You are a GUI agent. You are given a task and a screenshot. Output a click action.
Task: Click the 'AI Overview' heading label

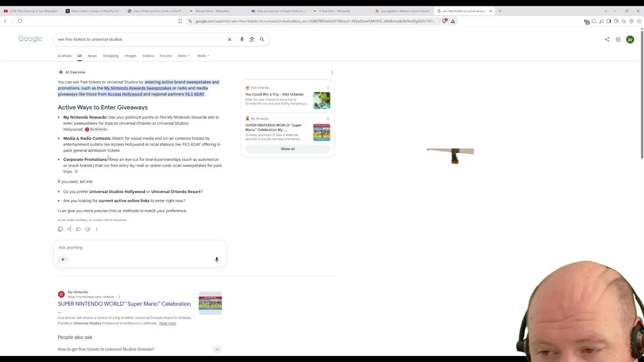[x=75, y=72]
